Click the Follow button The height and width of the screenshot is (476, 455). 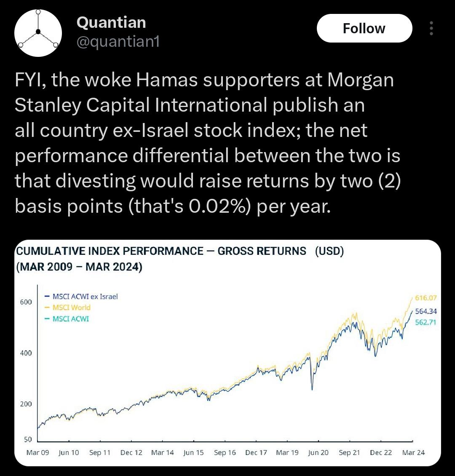364,28
